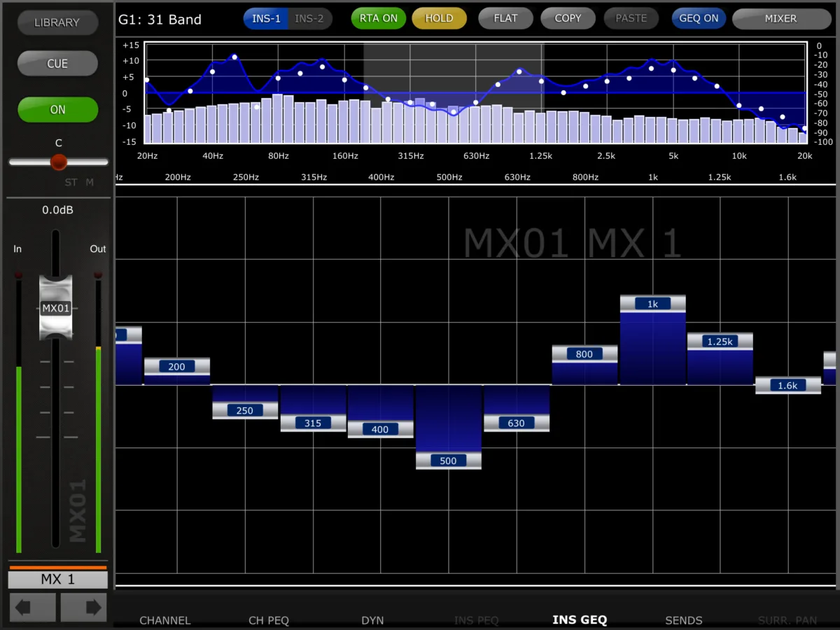Go to next channel with right arrow
The height and width of the screenshot is (630, 840).
83,607
